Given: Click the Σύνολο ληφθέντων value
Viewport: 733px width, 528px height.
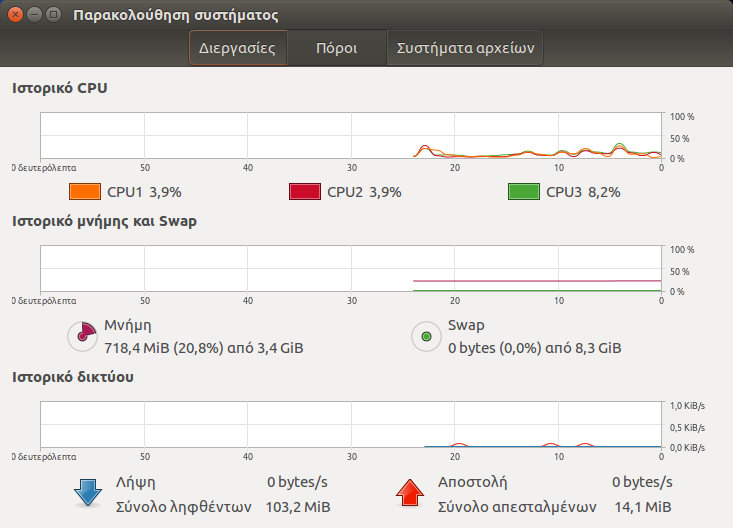Looking at the screenshot, I should (x=298, y=507).
